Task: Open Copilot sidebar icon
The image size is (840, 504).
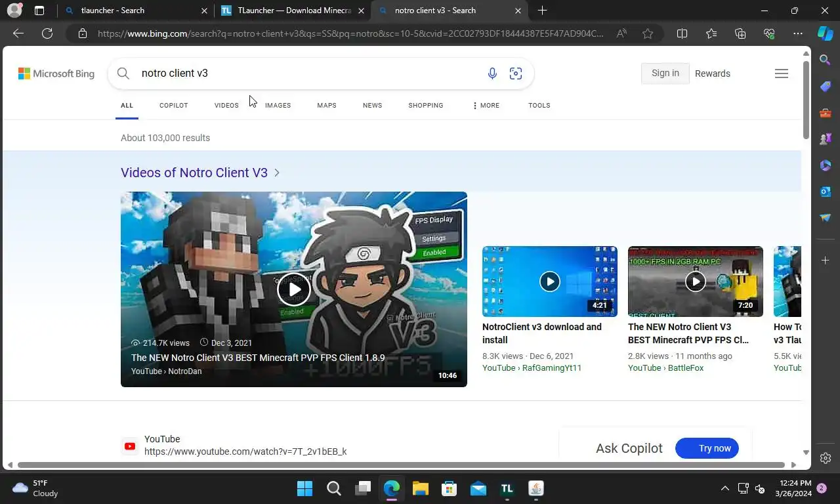Action: coord(826,33)
